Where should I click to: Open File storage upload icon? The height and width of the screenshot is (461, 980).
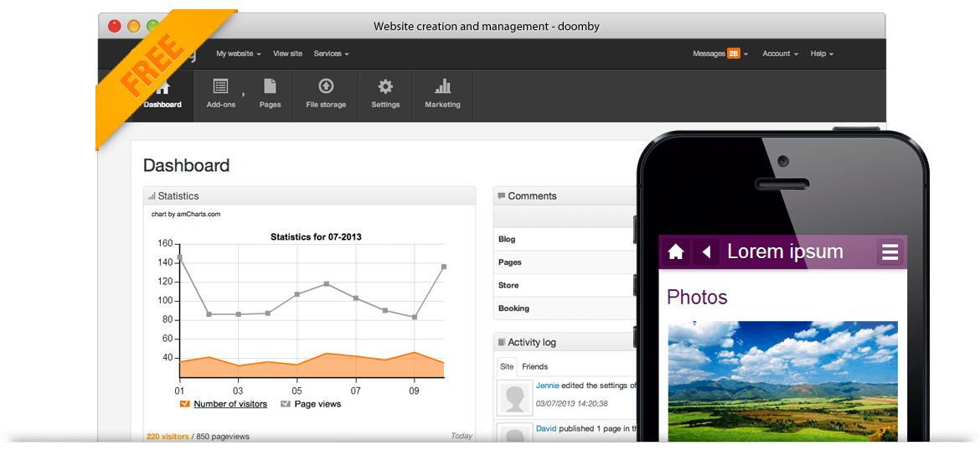coord(326,86)
